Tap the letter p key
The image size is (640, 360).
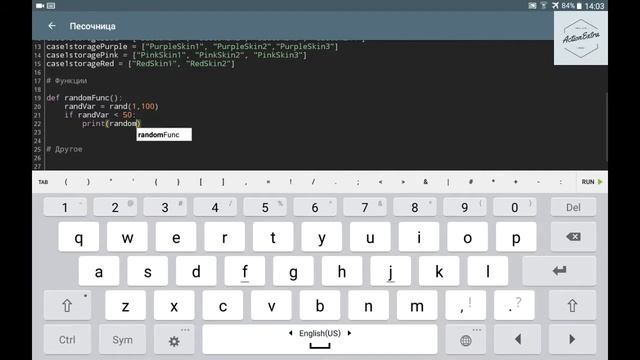pyautogui.click(x=516, y=237)
